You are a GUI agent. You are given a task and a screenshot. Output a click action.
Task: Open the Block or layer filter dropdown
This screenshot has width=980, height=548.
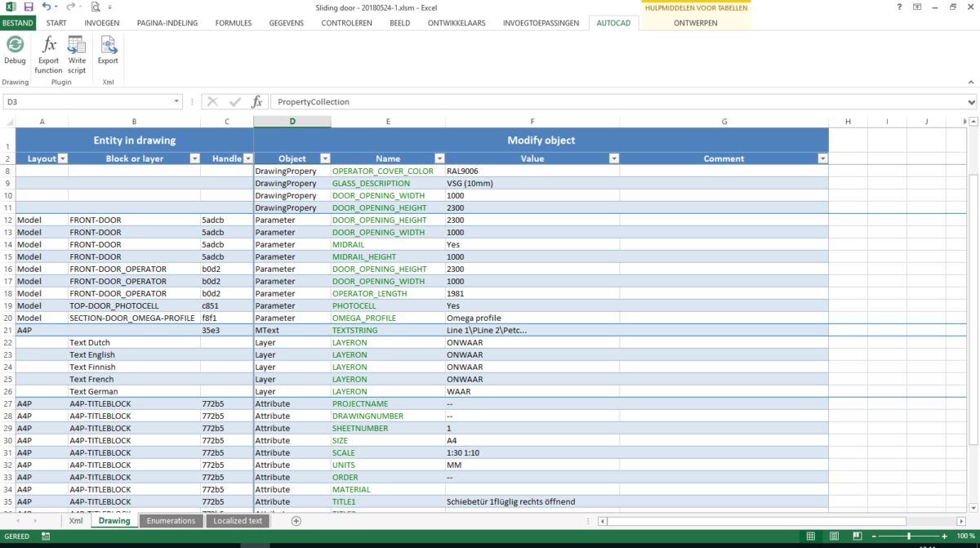pyautogui.click(x=194, y=158)
